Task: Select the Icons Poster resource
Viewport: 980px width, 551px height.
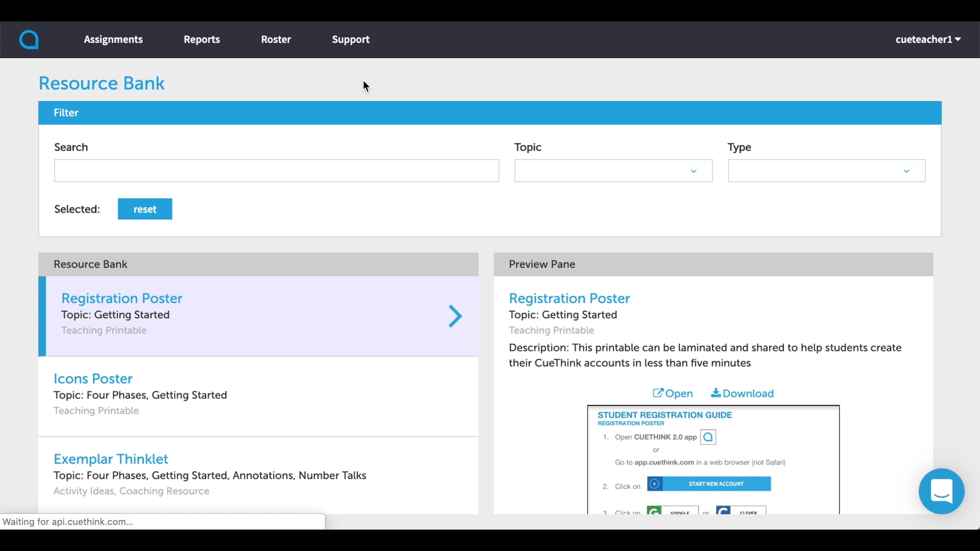Action: 258,396
